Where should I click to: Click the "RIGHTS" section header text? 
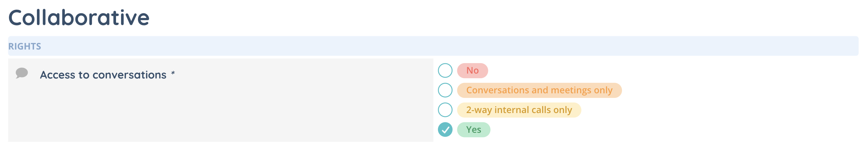tap(25, 46)
